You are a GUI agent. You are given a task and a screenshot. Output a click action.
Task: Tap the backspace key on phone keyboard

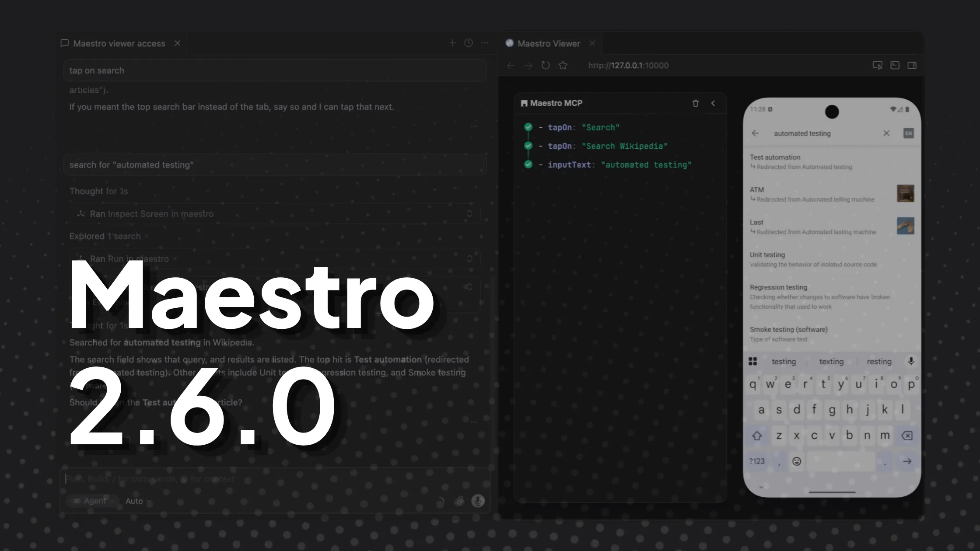907,436
